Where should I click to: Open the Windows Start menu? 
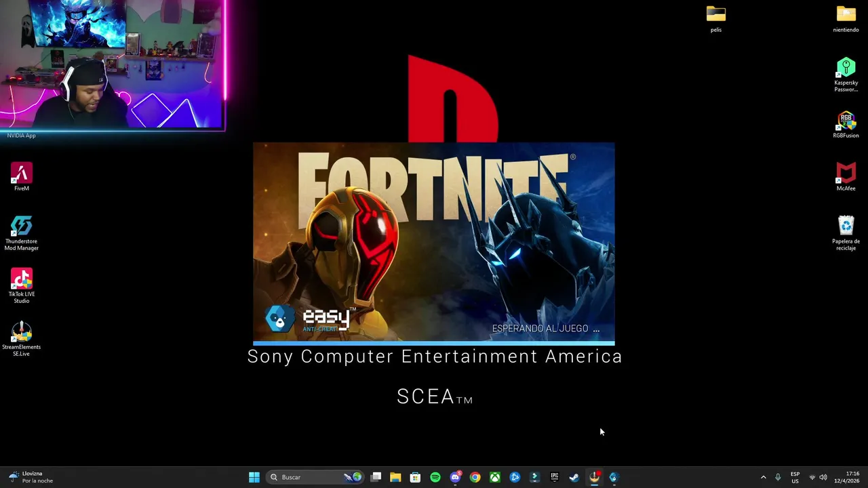(254, 477)
